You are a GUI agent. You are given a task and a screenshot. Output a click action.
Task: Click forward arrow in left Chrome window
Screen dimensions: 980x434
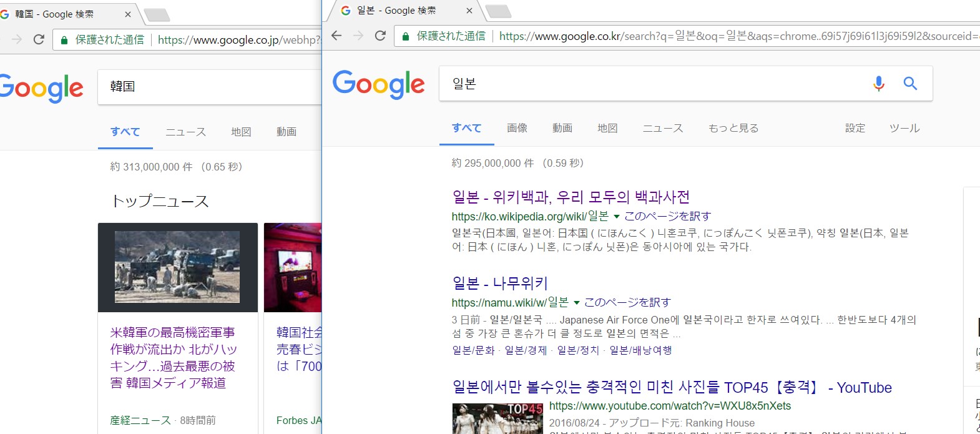tap(17, 39)
